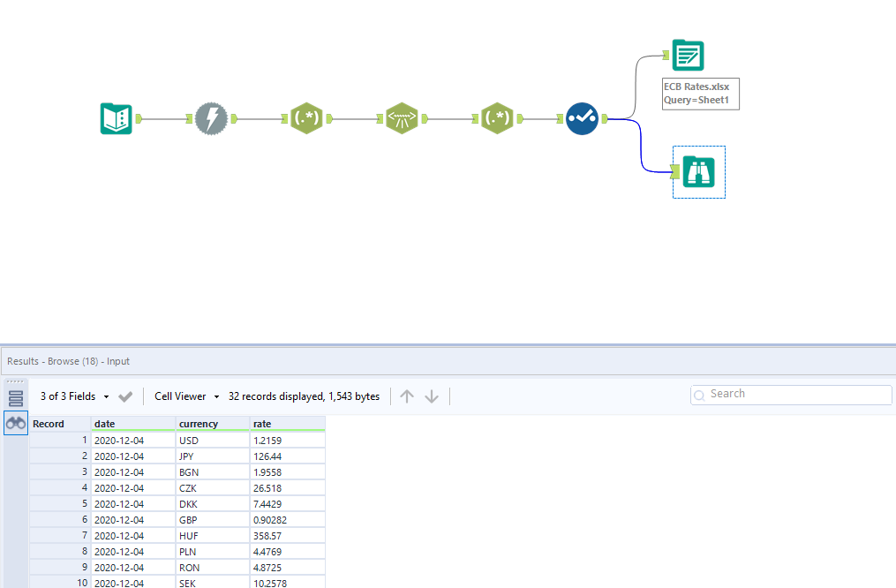Toggle the checkmark icon next to the Fields dropdown
The image size is (896, 588).
[125, 396]
